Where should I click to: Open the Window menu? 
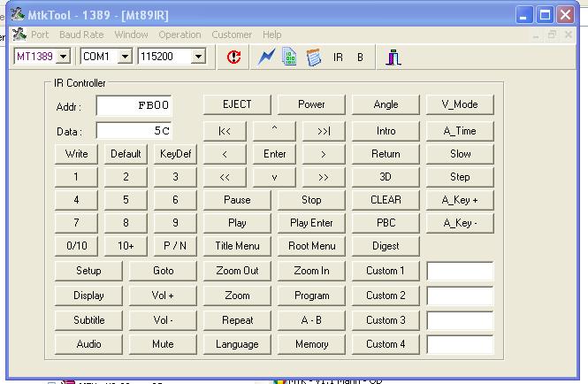pyautogui.click(x=131, y=35)
